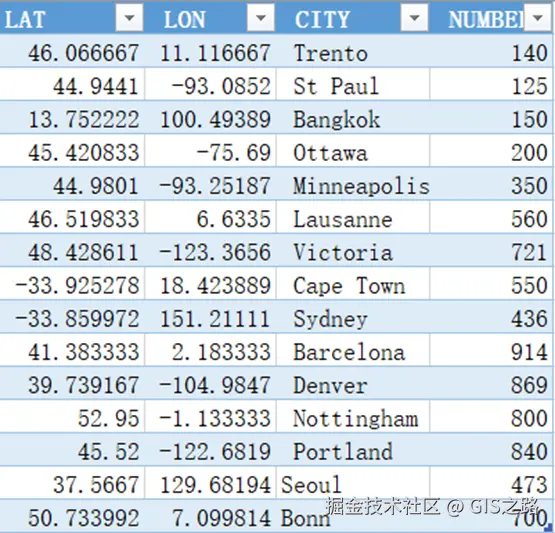Select longitude cell -93.25187
The width and height of the screenshot is (555, 533).
coord(210,184)
